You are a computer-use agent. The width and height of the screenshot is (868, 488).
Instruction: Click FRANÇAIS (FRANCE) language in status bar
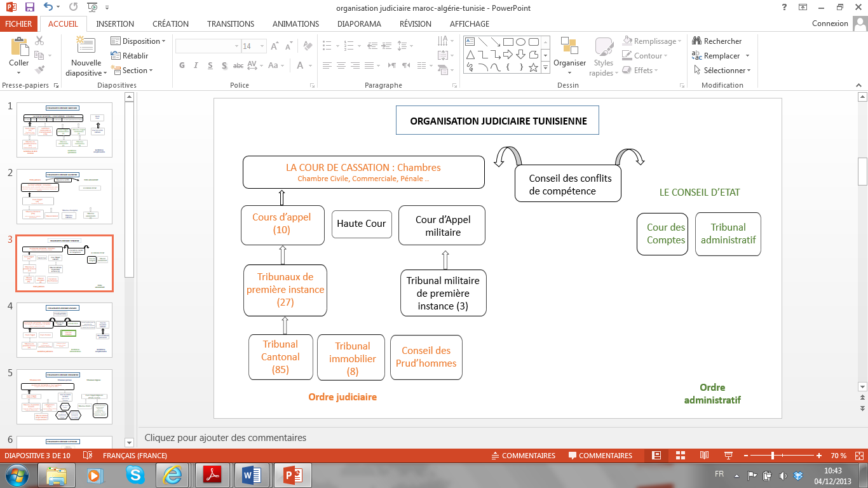pyautogui.click(x=135, y=456)
